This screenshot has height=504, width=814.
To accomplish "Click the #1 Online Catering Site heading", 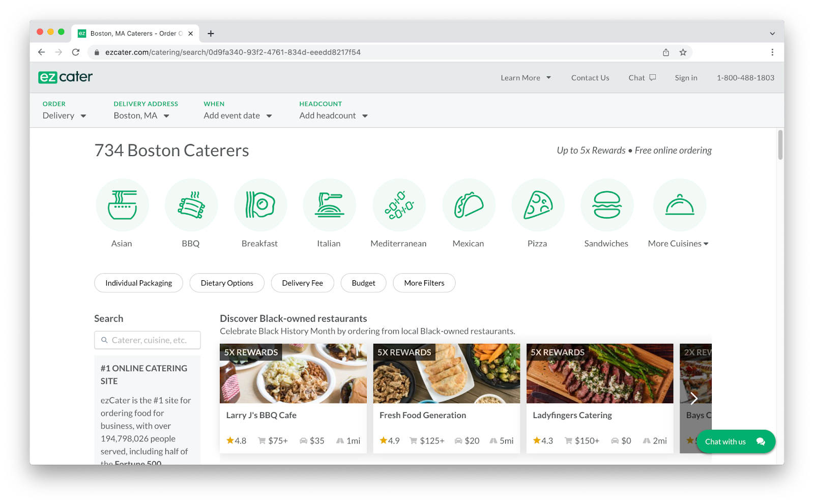I will [144, 374].
